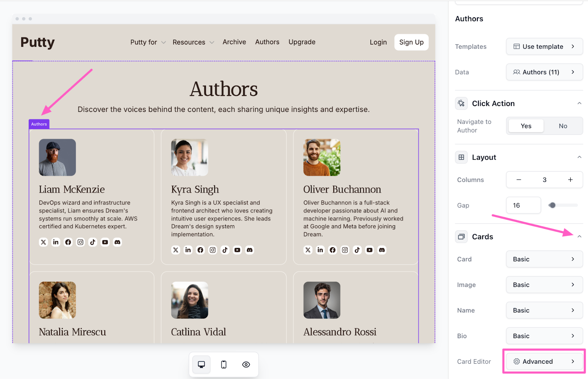
Task: Go to the Upgrade nav item
Action: coord(302,42)
